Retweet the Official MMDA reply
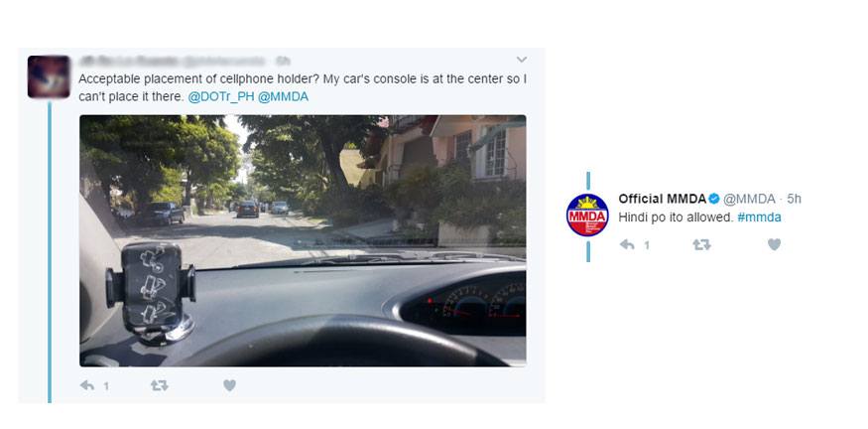The width and height of the screenshot is (868, 429). [x=702, y=244]
